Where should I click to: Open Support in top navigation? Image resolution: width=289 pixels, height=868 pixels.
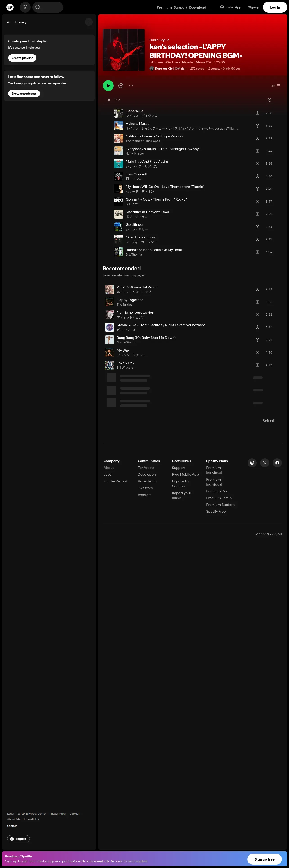click(x=180, y=7)
